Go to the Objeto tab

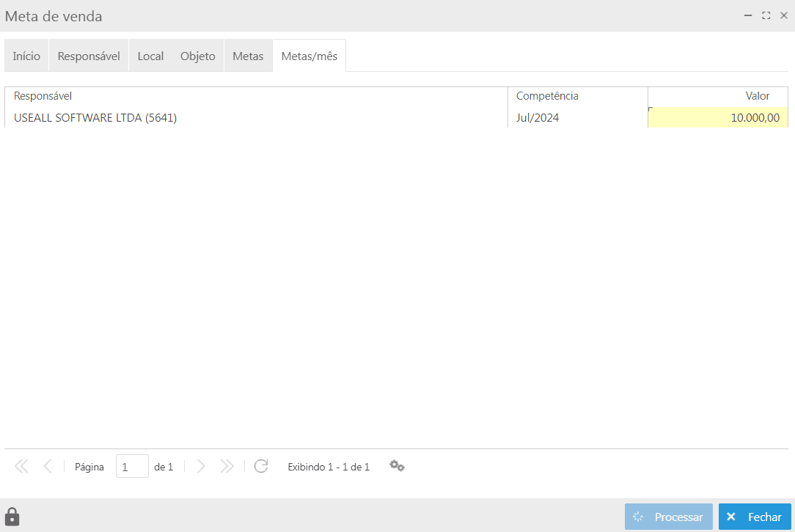click(x=198, y=56)
